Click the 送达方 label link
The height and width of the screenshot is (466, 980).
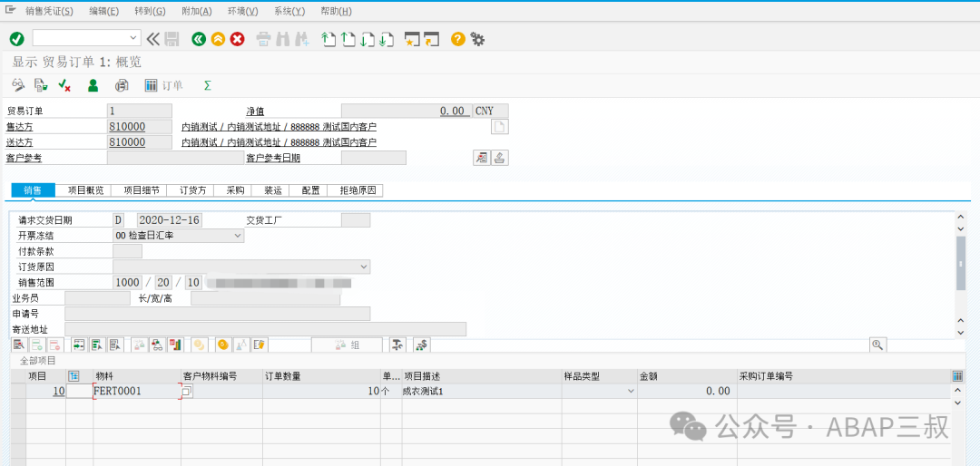coord(19,142)
